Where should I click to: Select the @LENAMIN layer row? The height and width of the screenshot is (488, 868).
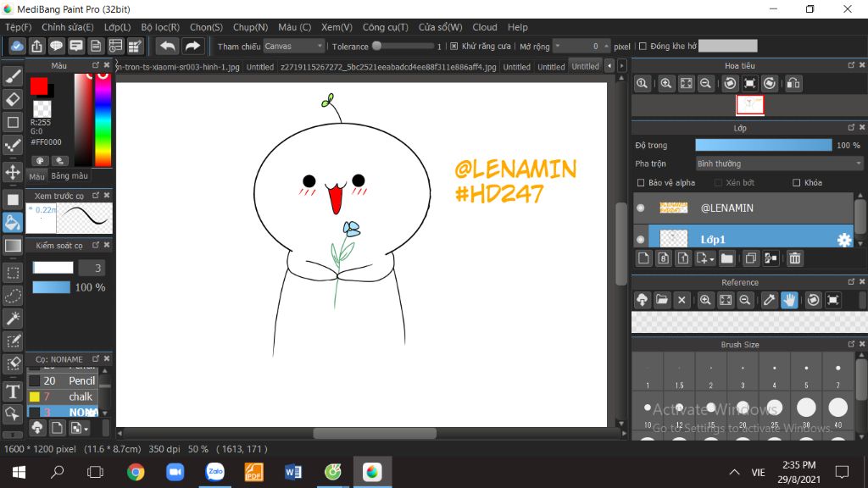[743, 208]
